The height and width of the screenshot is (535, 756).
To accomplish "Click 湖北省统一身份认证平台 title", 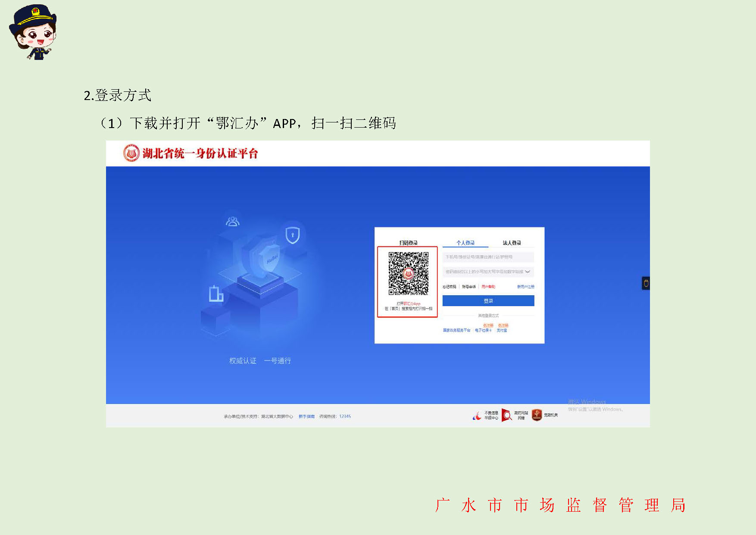I will 200,153.
